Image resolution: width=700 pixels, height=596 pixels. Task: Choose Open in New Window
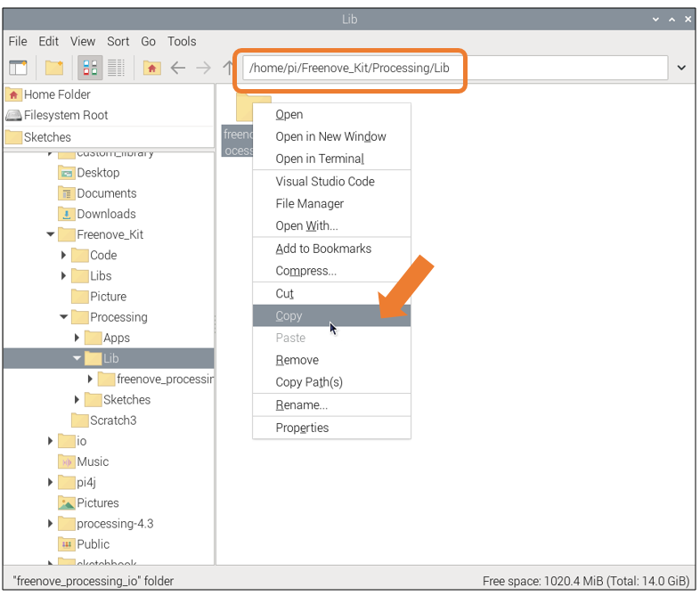tap(331, 136)
